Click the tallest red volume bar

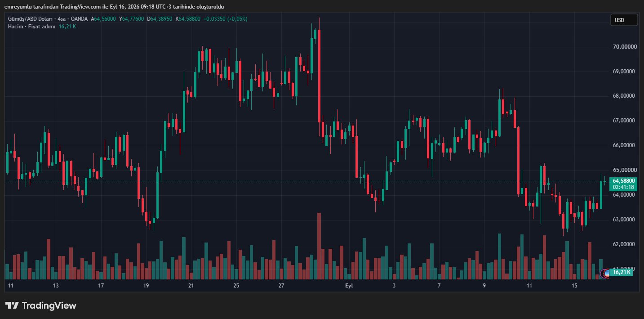click(319, 246)
